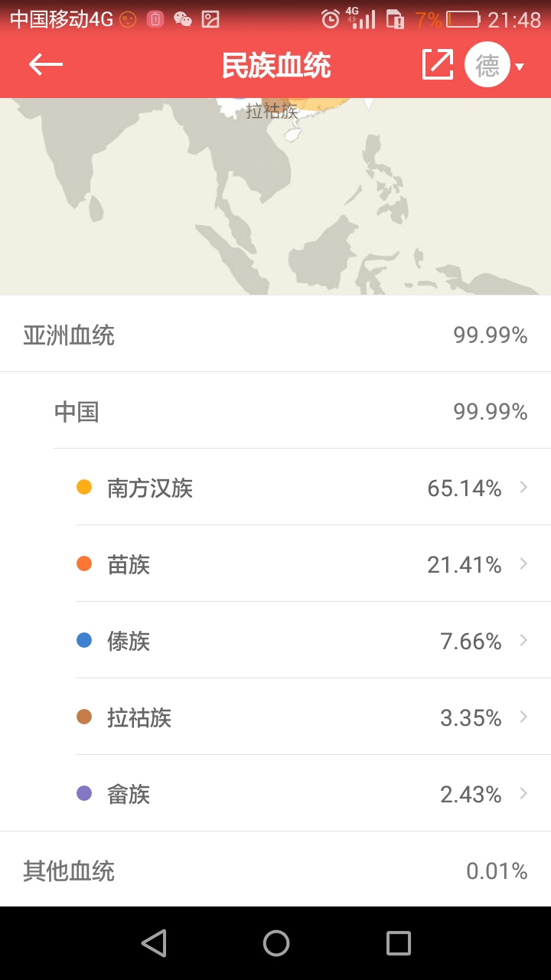Select the 其他血统 0.01% row
Screen dimensions: 551x980
pyautogui.click(x=275, y=871)
